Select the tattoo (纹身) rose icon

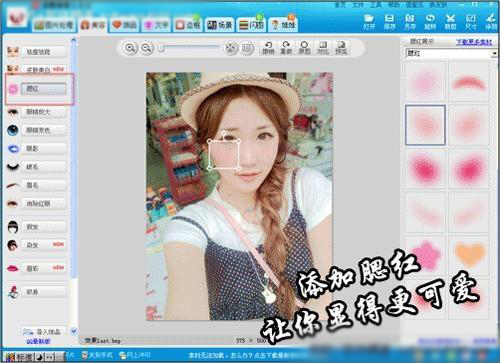point(13,292)
